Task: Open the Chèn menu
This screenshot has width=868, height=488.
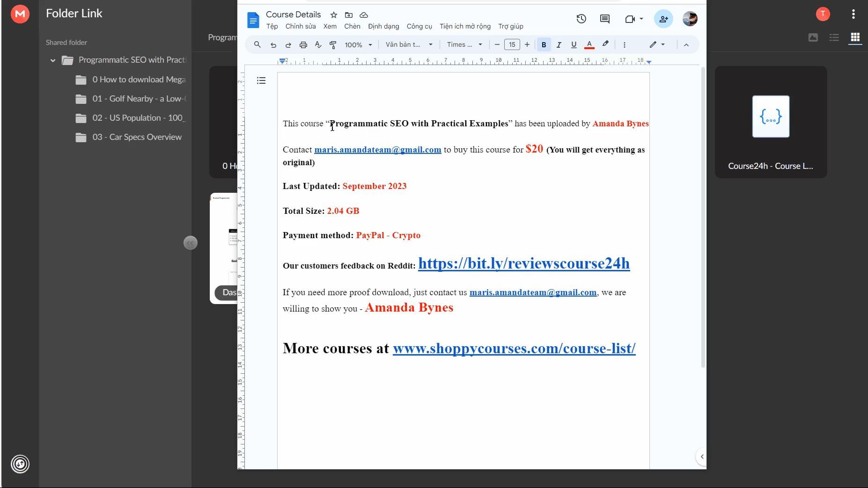Action: 352,26
